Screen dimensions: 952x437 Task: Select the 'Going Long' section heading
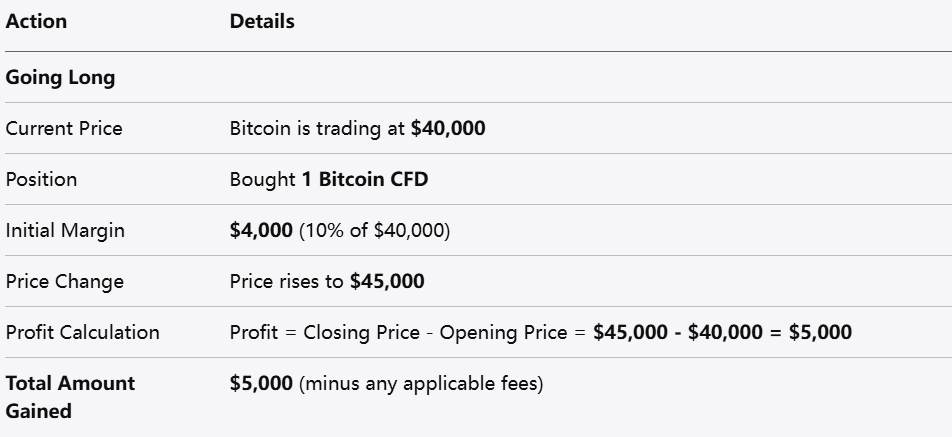60,78
